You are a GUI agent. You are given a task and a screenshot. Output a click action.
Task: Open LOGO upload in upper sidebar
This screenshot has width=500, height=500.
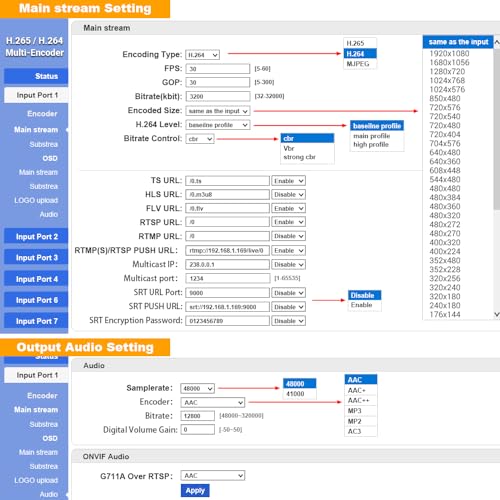point(36,200)
